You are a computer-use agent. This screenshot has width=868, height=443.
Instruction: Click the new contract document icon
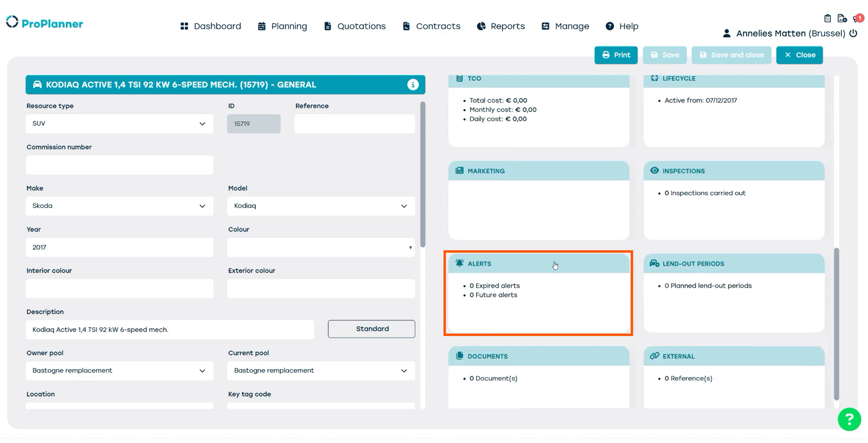click(842, 18)
